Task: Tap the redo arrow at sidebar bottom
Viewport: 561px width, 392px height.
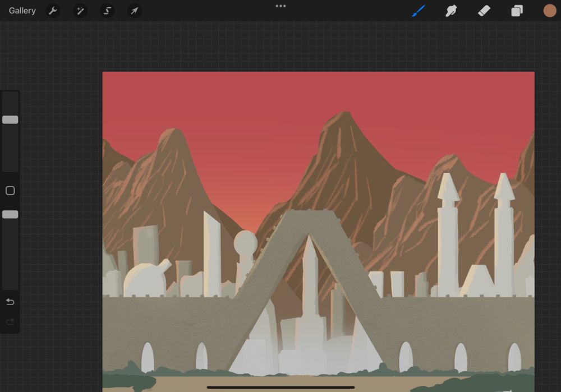Action: click(x=10, y=321)
